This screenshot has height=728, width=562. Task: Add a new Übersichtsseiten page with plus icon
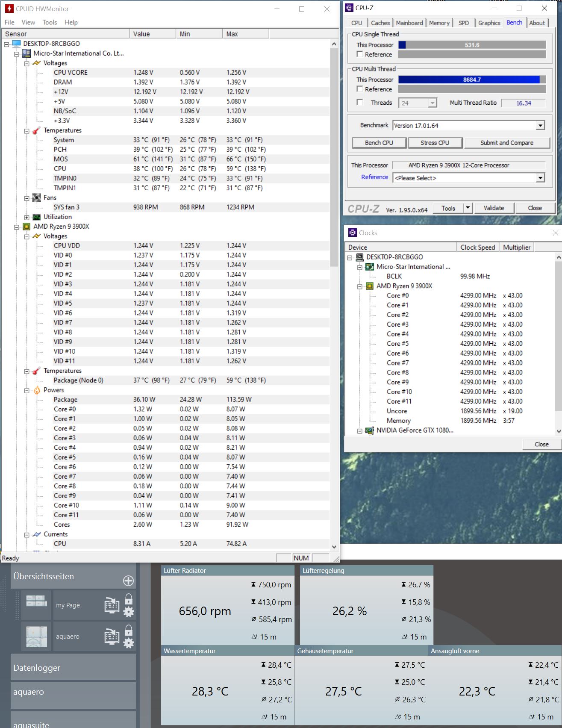128,581
